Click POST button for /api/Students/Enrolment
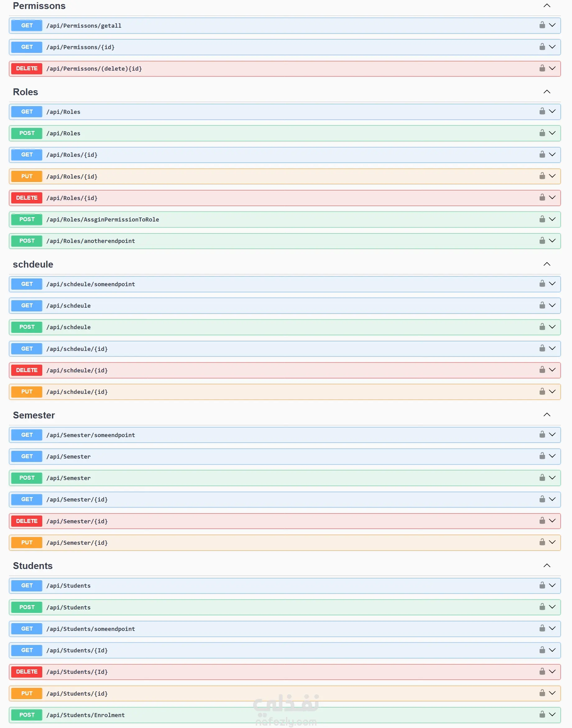 tap(27, 715)
